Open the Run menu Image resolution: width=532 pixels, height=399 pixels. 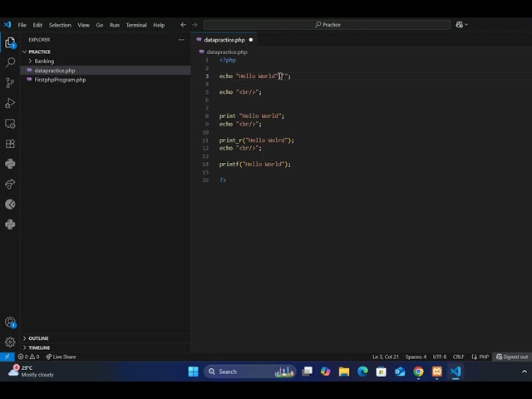coord(115,25)
